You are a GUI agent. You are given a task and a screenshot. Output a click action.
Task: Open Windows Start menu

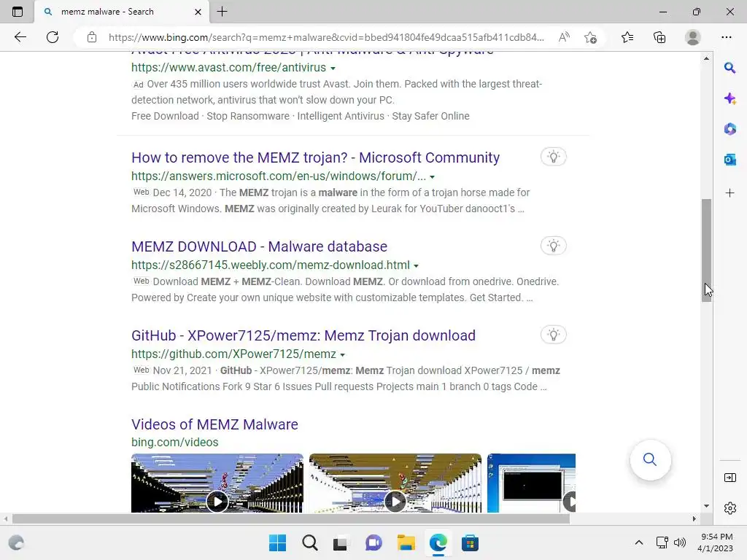[x=278, y=542]
